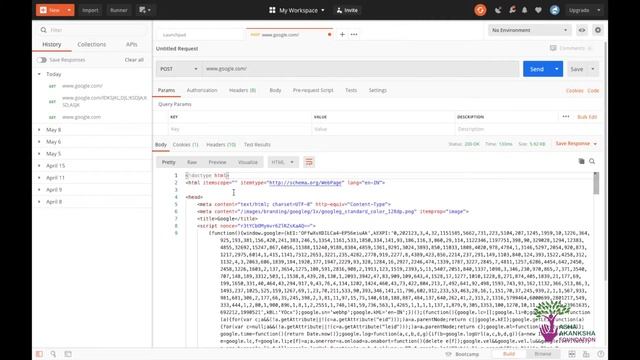Open the wrench settings icon in header
This screenshot has height=360, width=640.
click(512, 10)
